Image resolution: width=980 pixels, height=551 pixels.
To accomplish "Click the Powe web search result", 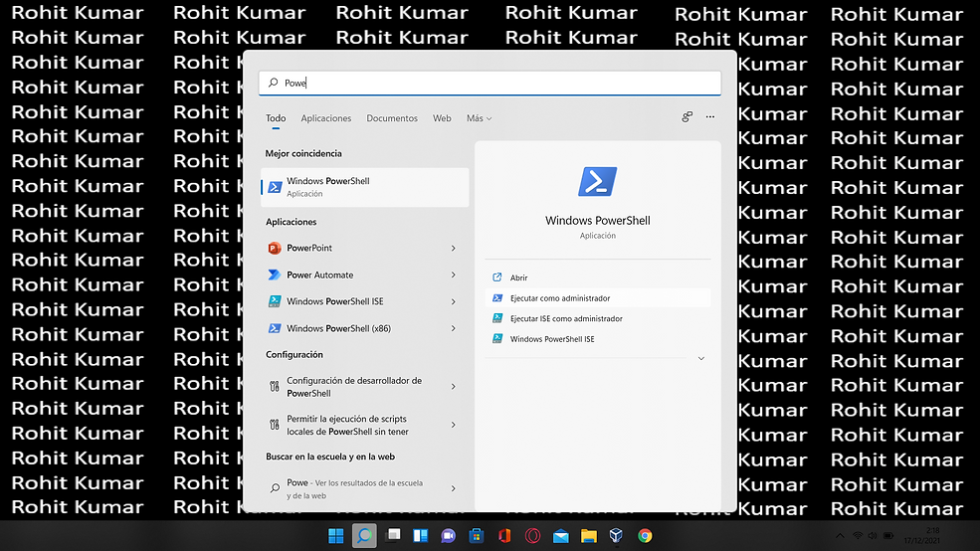I will [x=364, y=488].
